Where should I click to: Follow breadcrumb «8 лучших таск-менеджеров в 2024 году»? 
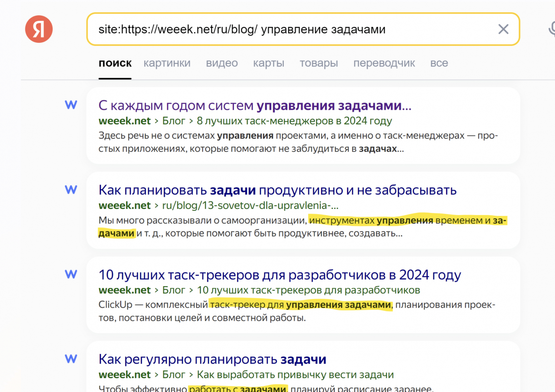[294, 121]
